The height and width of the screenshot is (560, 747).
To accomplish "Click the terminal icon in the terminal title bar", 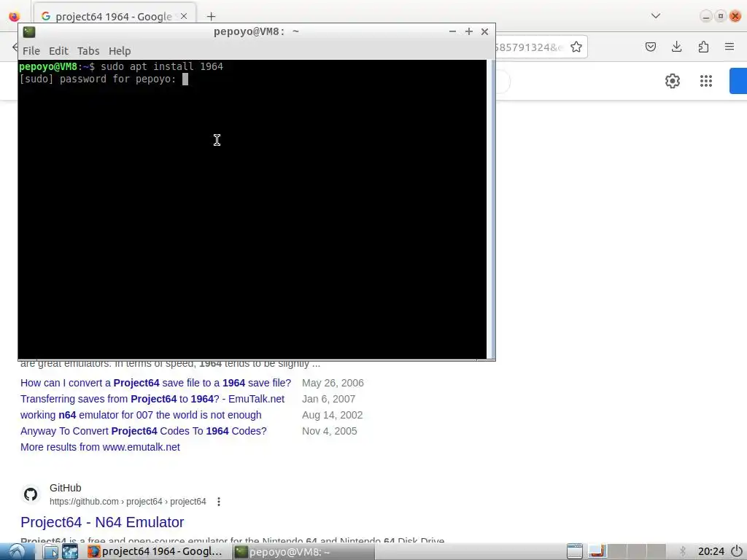I will click(29, 32).
